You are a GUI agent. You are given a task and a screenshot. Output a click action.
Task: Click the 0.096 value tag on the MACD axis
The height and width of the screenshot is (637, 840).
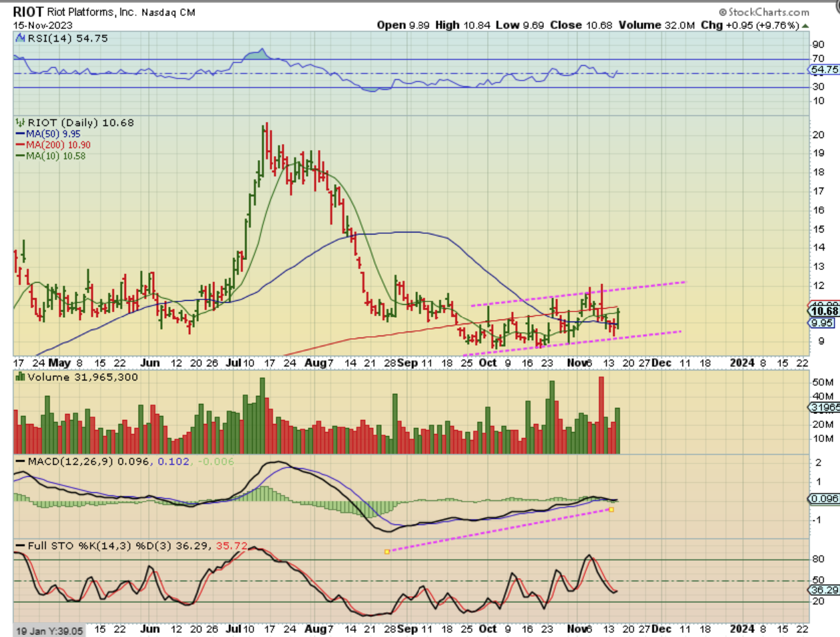point(823,500)
